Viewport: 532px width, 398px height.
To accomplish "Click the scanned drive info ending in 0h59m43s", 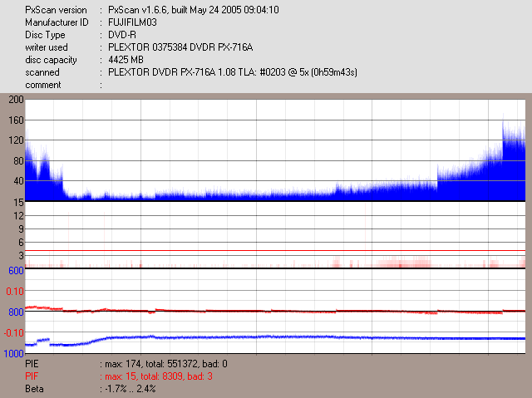I will coord(233,72).
